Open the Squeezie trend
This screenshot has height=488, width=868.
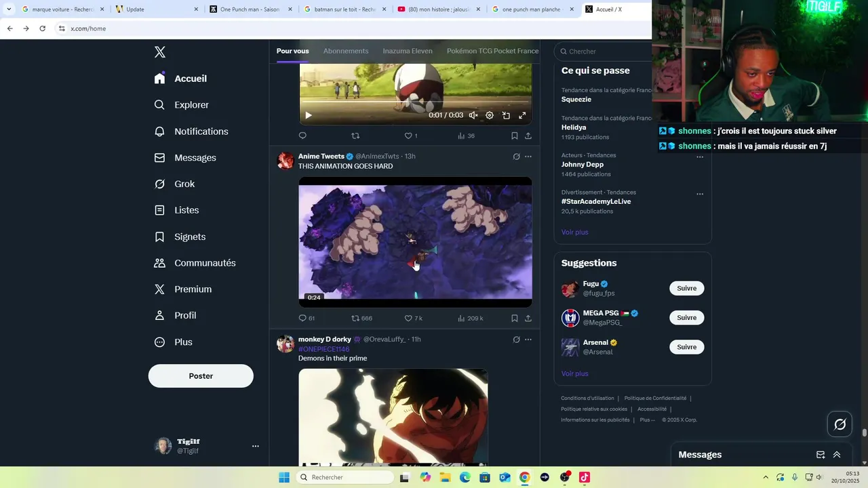click(576, 100)
